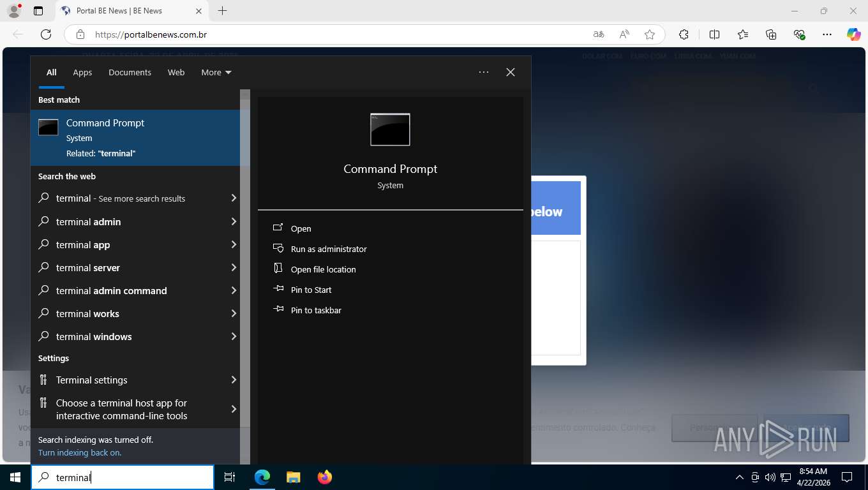Open Edge settings and more menu
Screen dimensions: 868x490
tap(827, 34)
